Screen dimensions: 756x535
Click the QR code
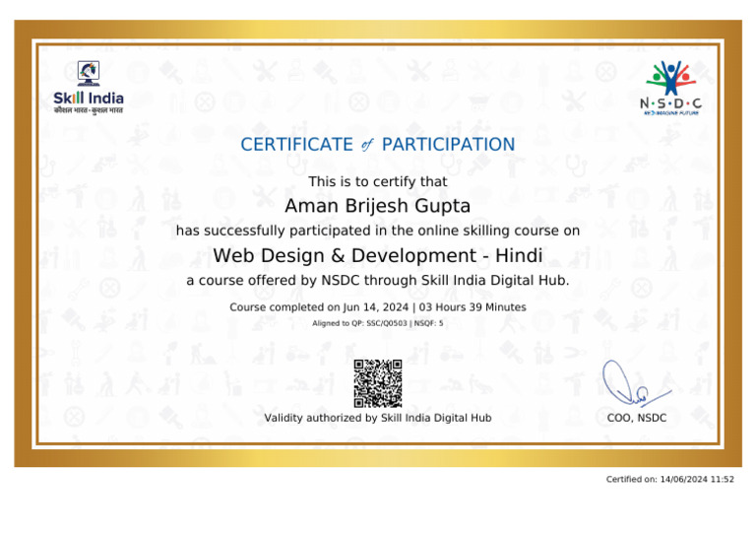[x=378, y=383]
